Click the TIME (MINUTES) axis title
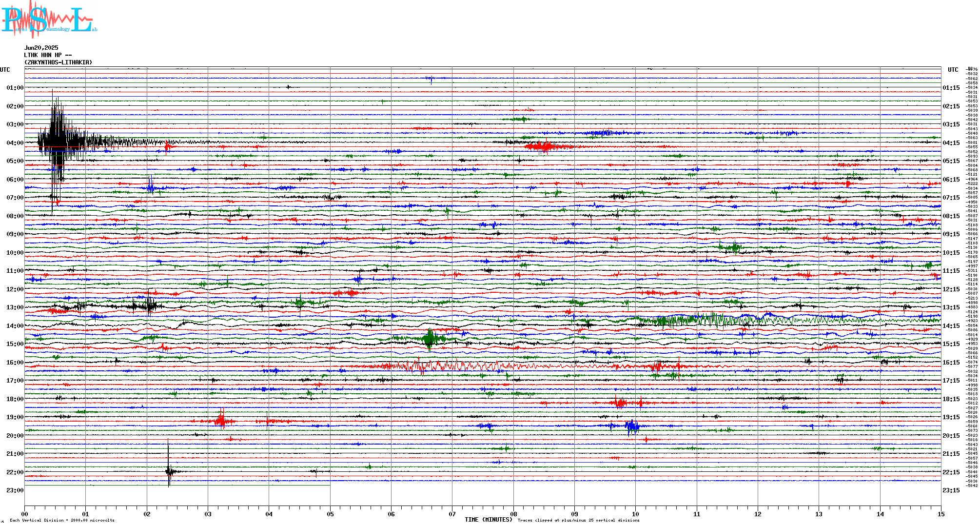 pyautogui.click(x=489, y=520)
